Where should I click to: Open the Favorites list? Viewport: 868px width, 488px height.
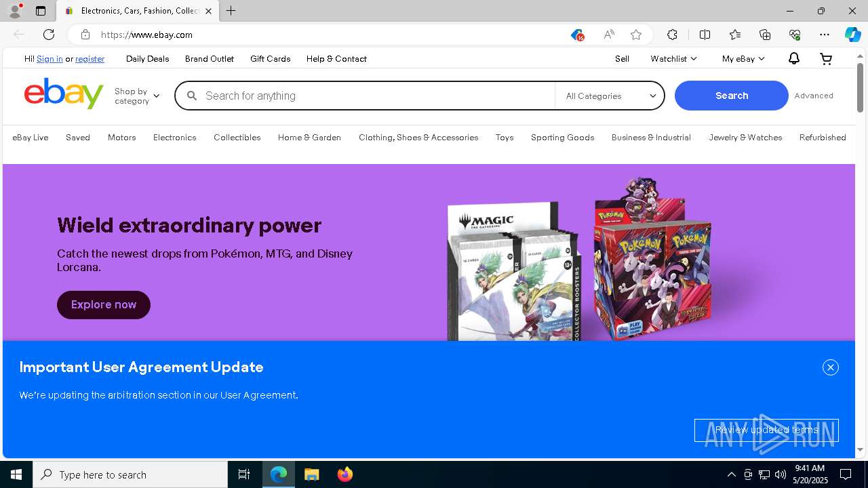click(x=735, y=35)
